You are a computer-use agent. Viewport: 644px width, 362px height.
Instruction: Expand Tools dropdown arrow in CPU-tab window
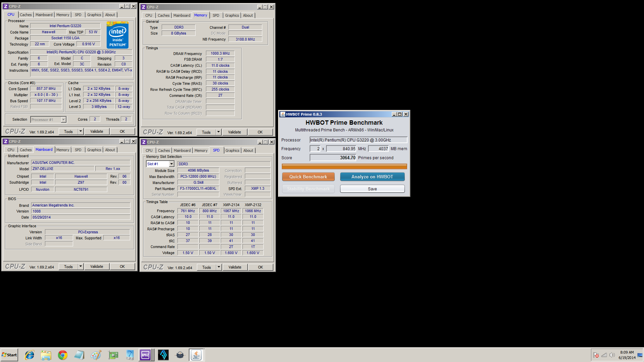80,131
